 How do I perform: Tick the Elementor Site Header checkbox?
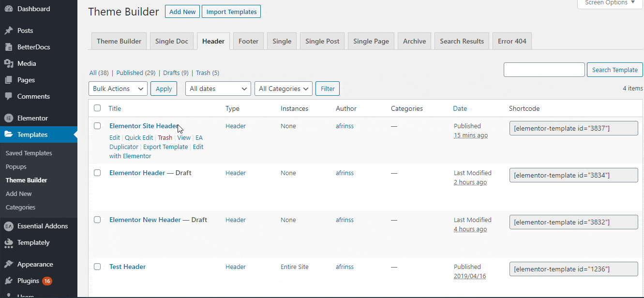tap(97, 126)
